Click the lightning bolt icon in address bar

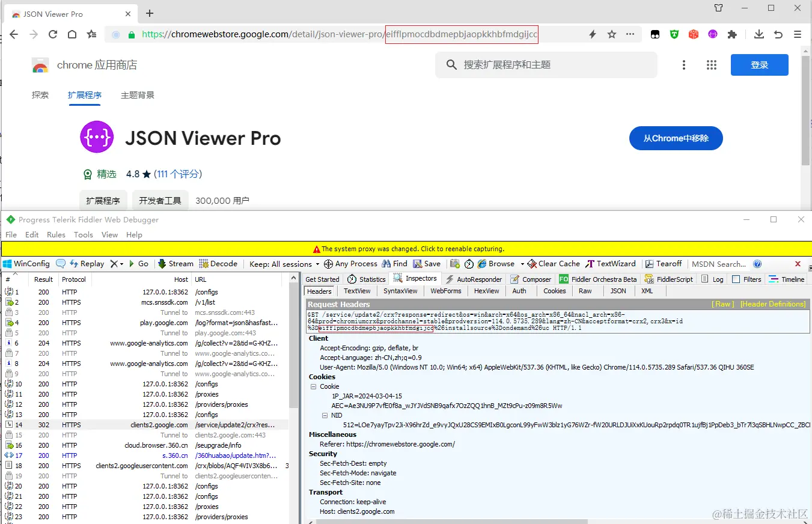[593, 34]
